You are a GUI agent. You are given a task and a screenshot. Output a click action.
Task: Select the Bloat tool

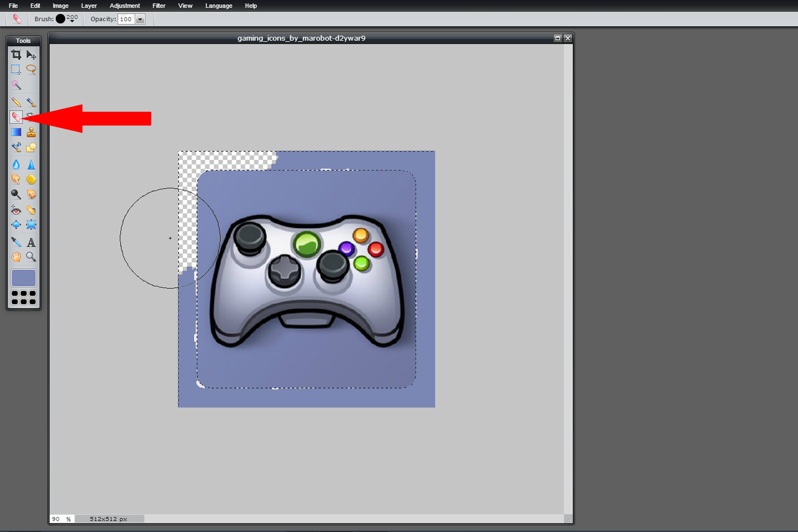point(16,225)
